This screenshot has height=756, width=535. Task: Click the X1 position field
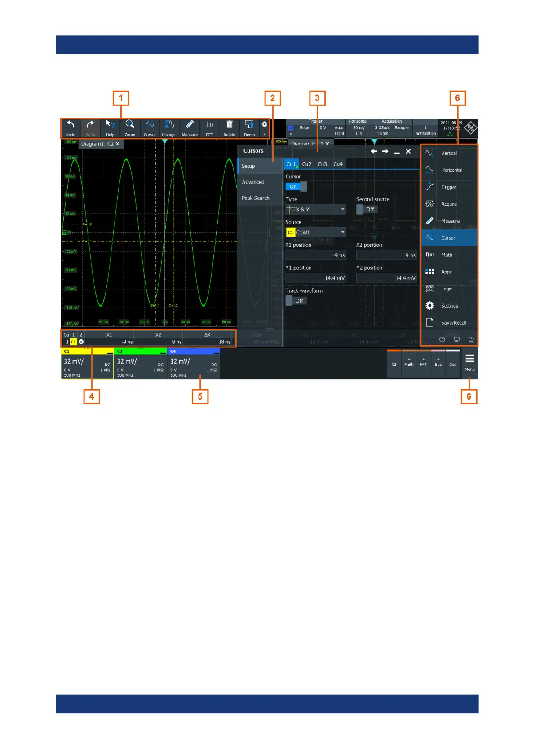[316, 255]
